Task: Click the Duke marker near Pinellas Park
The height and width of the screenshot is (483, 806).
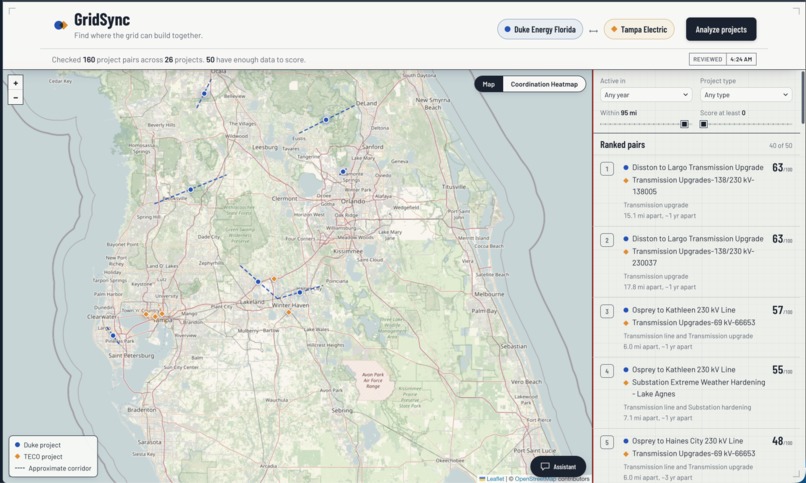Action: point(113,336)
